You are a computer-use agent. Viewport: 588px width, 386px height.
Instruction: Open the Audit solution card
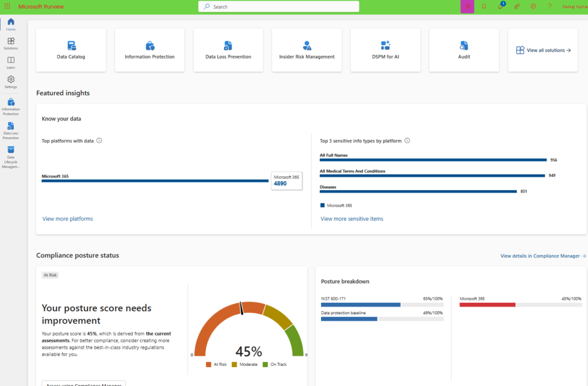click(x=464, y=50)
